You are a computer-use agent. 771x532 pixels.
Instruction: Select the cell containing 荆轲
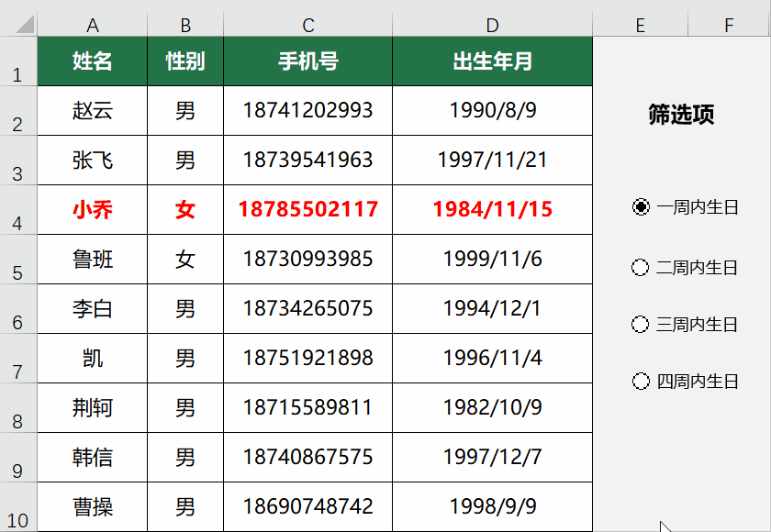tap(93, 408)
